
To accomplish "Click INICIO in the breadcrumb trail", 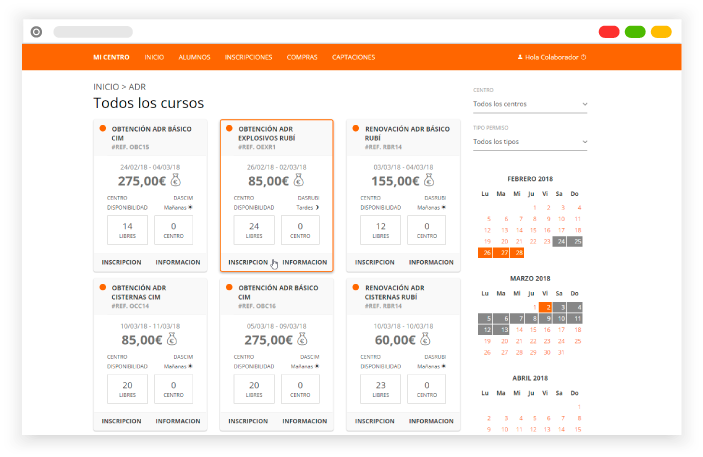I will coord(106,87).
